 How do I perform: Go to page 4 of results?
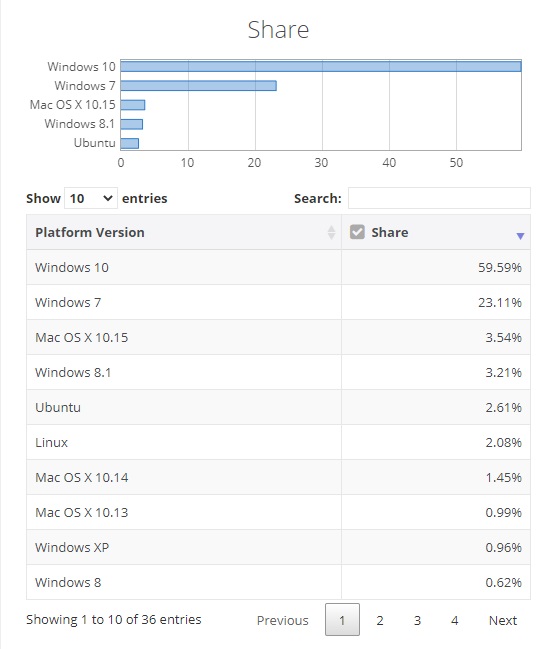[x=454, y=620]
